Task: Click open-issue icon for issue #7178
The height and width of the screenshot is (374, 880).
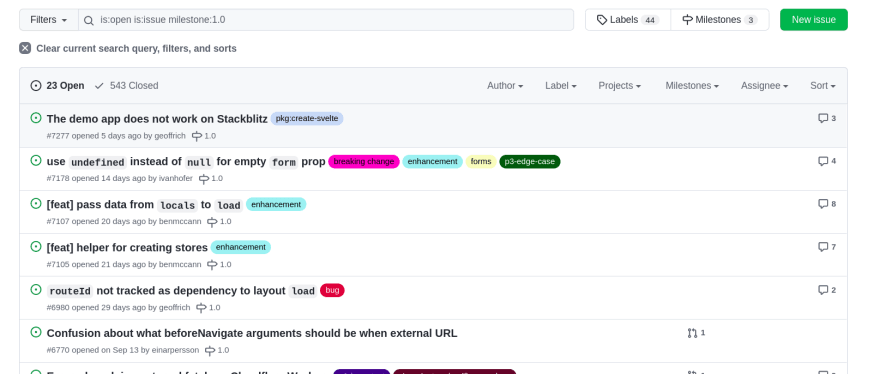Action: point(36,161)
